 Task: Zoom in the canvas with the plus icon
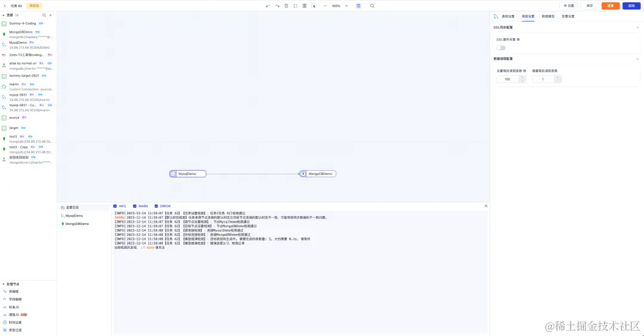click(346, 6)
